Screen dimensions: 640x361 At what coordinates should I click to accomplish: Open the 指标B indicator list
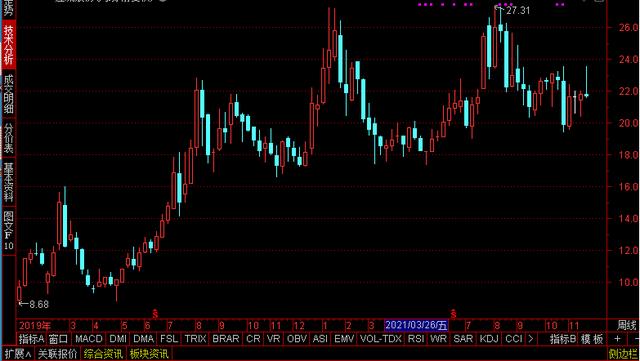[x=562, y=339]
